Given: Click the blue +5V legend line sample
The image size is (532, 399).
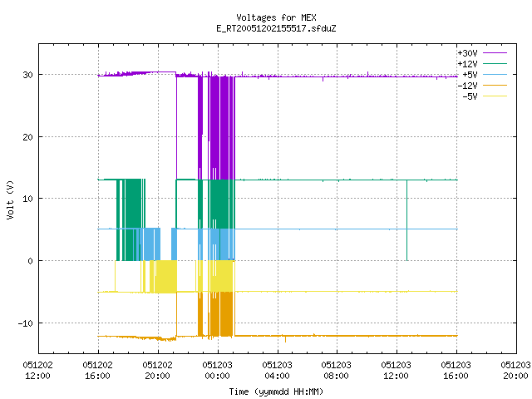Looking at the screenshot, I should 495,74.
